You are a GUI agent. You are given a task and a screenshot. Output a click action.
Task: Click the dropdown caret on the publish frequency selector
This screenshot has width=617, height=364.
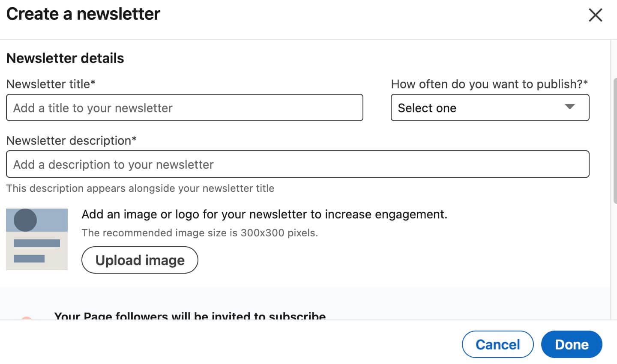click(570, 107)
